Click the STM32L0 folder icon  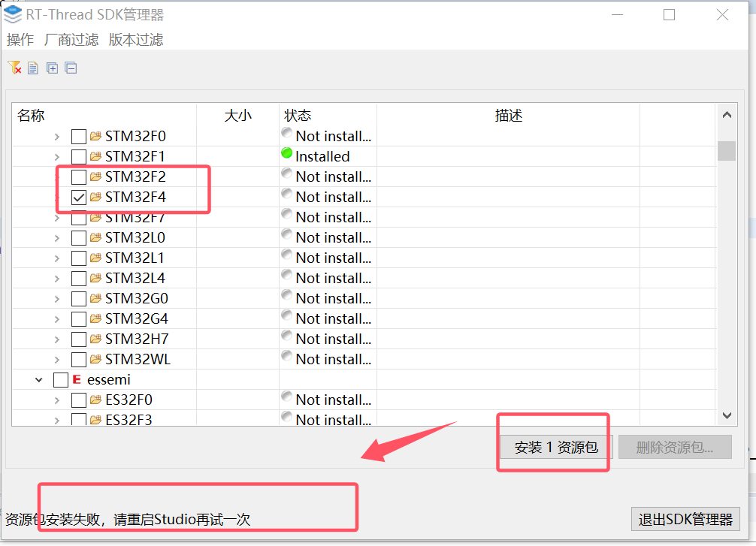coord(95,237)
